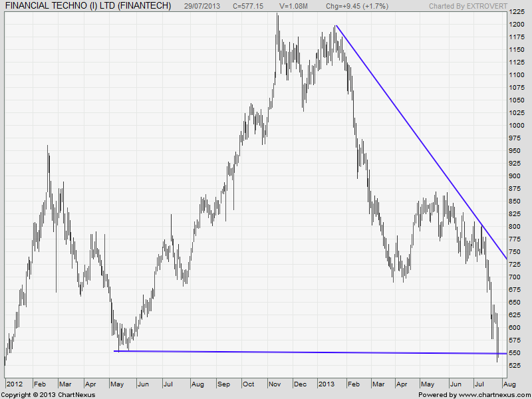Click the Oct label on the time axis
532x399 pixels.
(248, 384)
